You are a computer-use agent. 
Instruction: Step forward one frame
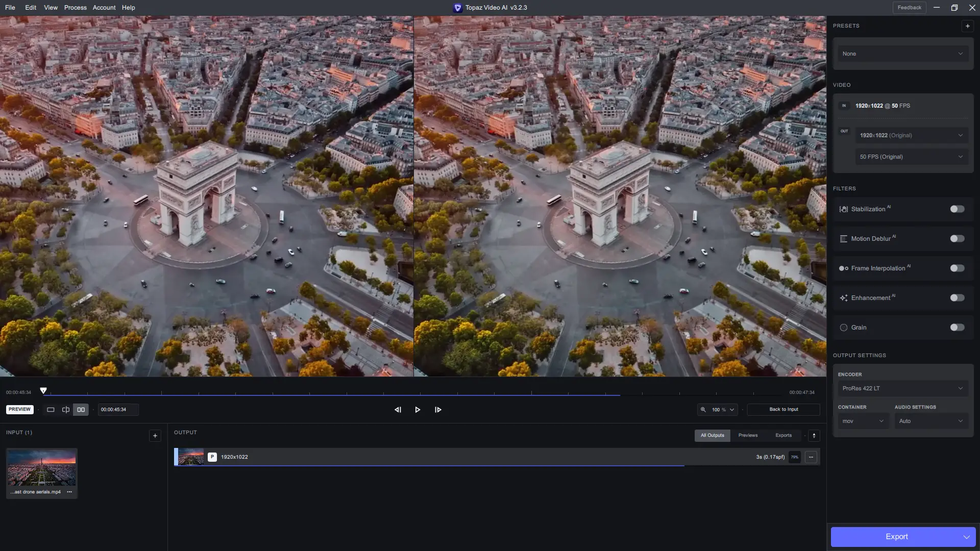pyautogui.click(x=438, y=410)
